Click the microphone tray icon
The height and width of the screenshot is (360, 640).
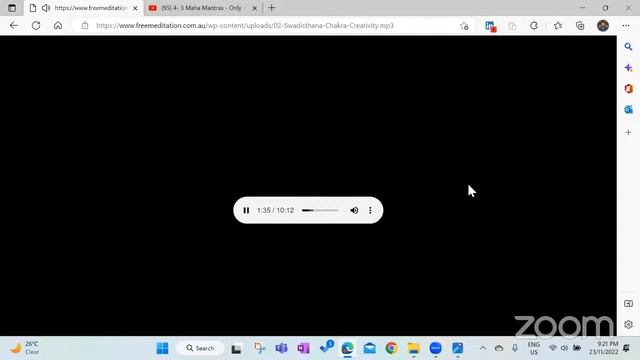click(515, 348)
